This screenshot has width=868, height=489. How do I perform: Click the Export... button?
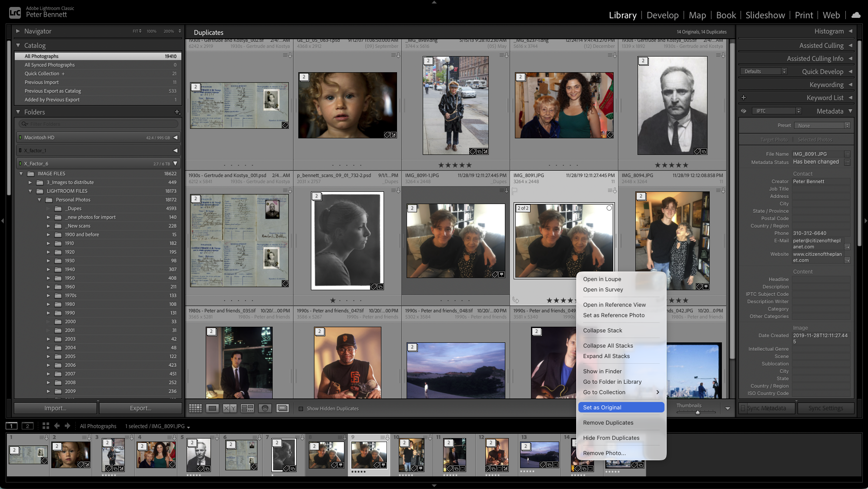[x=140, y=408]
